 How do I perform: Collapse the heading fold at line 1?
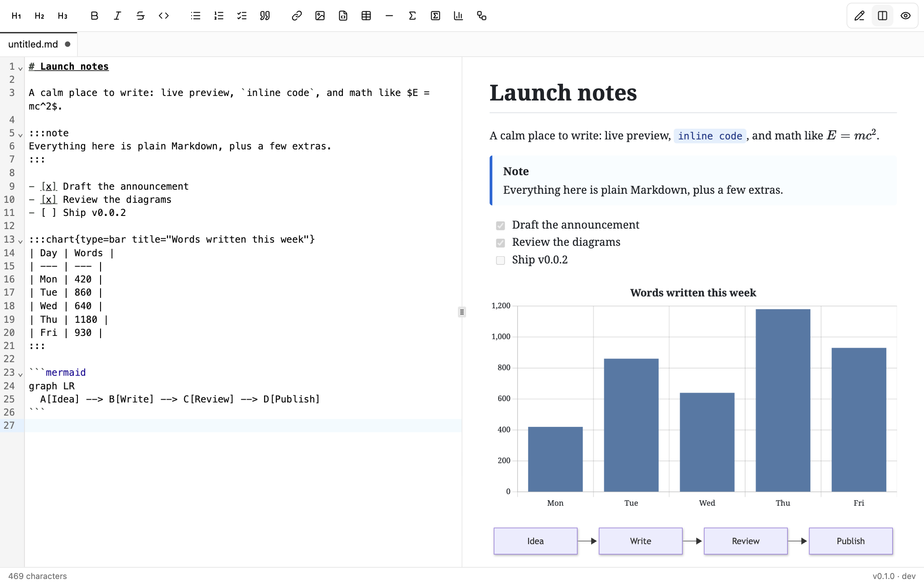20,68
